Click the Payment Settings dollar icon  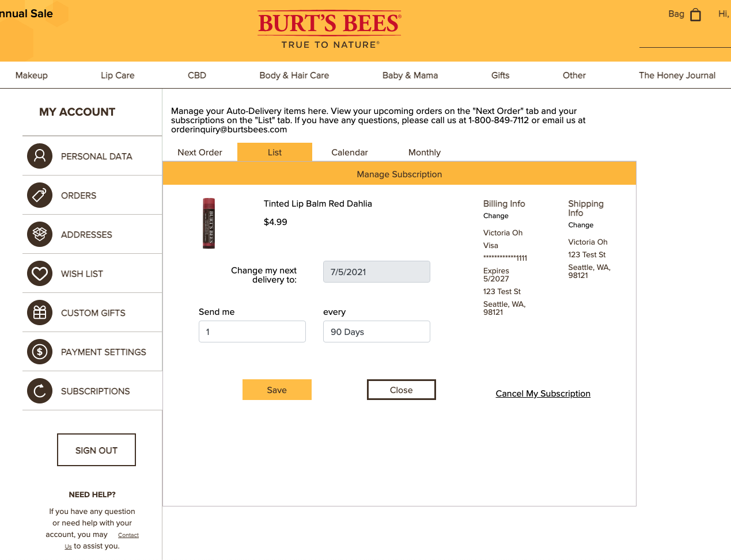click(40, 352)
